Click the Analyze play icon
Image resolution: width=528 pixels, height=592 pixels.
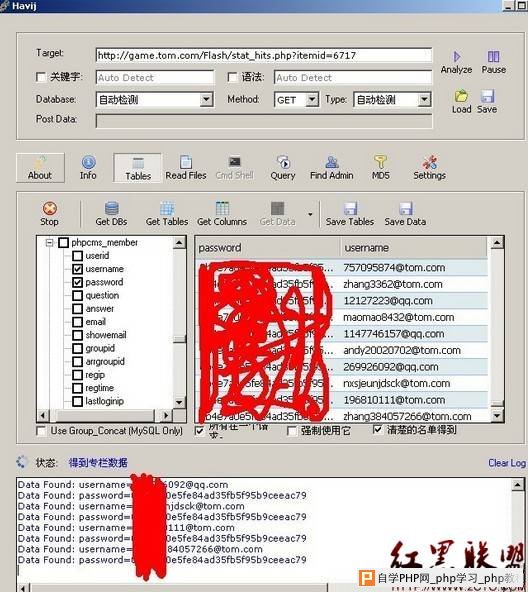pos(457,57)
